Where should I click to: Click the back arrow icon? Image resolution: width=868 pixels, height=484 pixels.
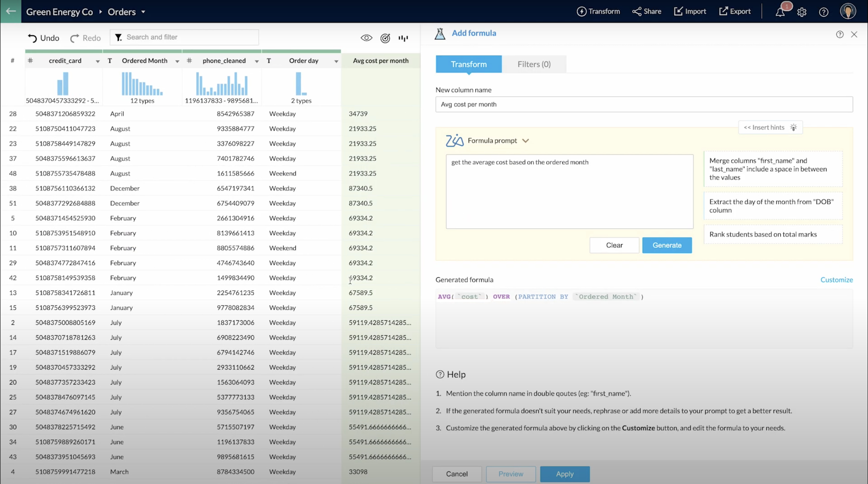tap(11, 11)
